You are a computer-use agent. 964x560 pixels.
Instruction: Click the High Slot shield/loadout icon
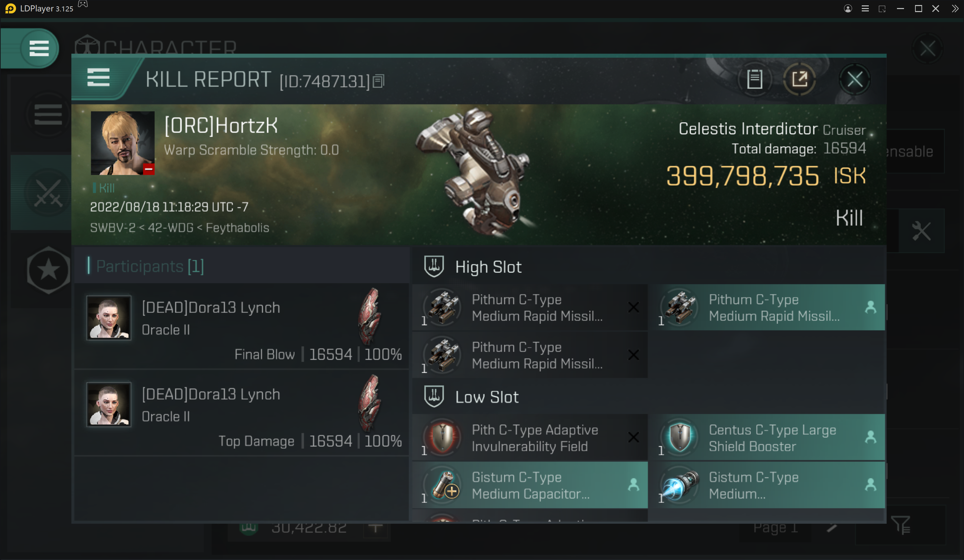434,267
